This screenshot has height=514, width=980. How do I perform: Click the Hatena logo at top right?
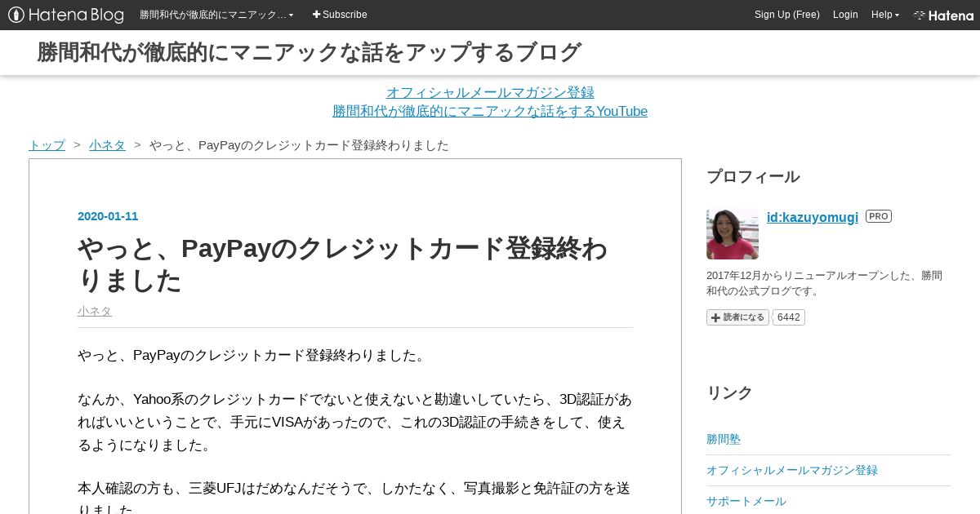(943, 15)
